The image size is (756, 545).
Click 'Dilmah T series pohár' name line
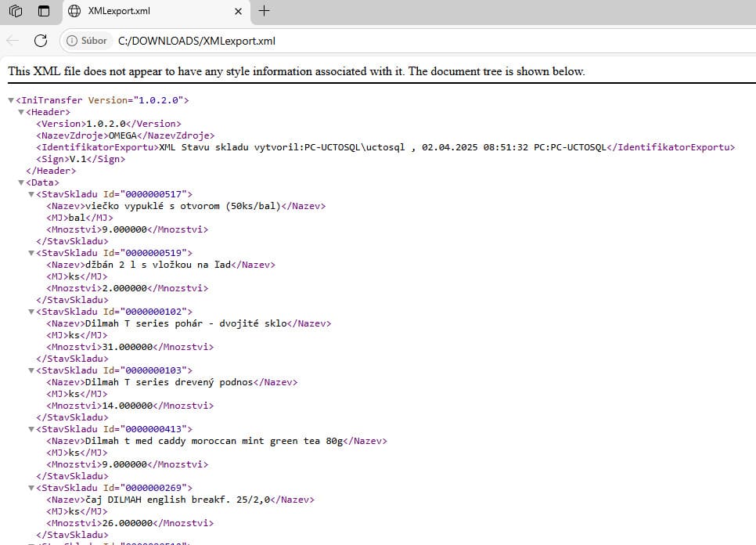[189, 323]
